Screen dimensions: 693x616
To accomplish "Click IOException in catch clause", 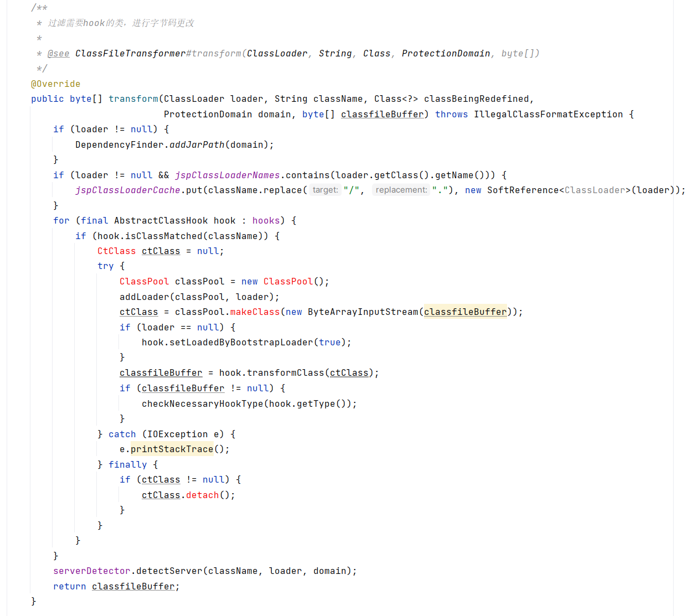I will click(x=178, y=434).
